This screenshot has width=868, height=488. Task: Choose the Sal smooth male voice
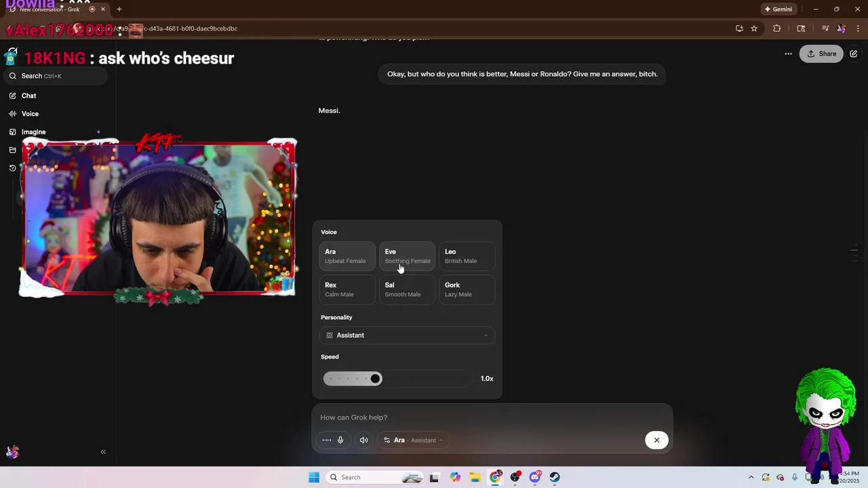coord(407,289)
